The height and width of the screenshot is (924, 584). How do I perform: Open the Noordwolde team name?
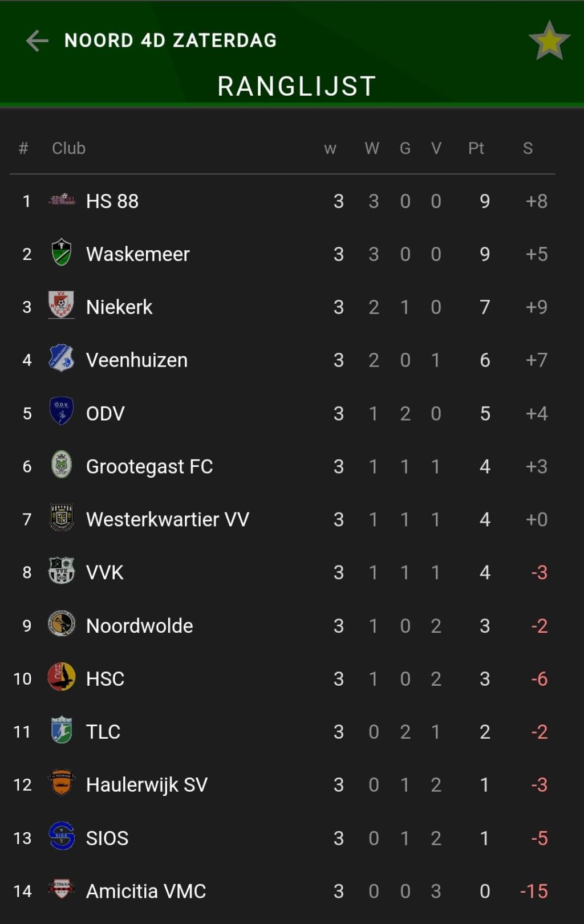coord(139,626)
